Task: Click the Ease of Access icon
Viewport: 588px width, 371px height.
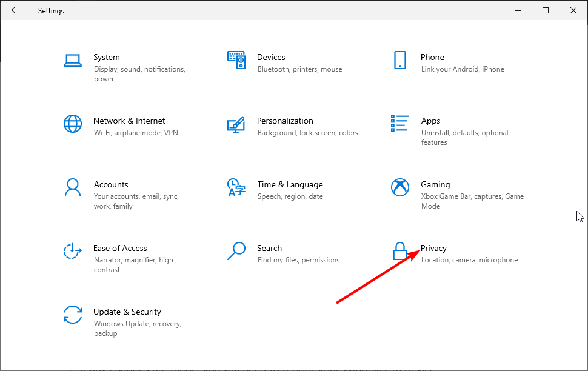Action: pos(73,251)
